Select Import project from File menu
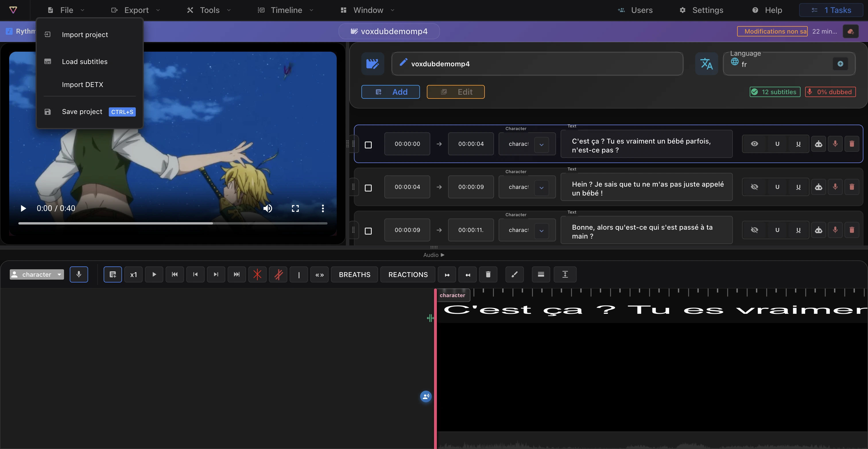Screen dimensions: 868x449 (90, 35)
